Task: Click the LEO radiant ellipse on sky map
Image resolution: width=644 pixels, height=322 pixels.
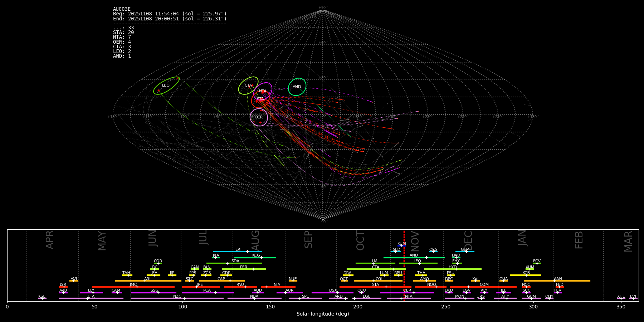Action: (x=166, y=86)
